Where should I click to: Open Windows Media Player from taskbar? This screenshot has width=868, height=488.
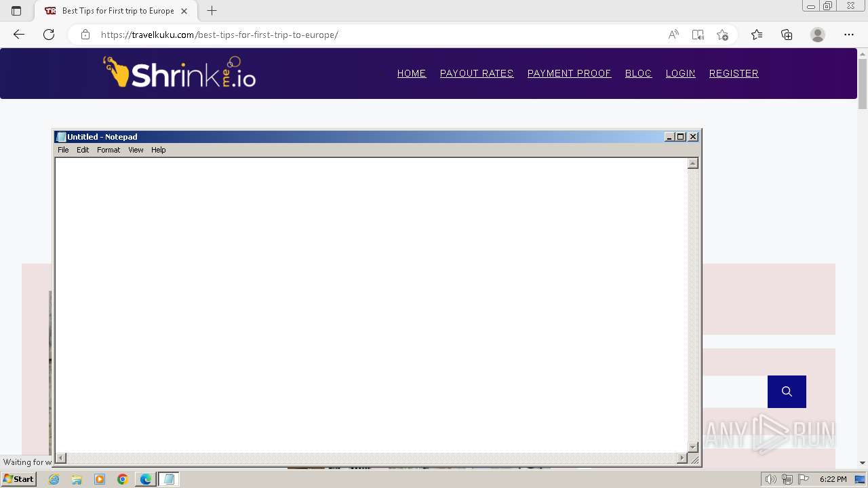[x=100, y=479]
